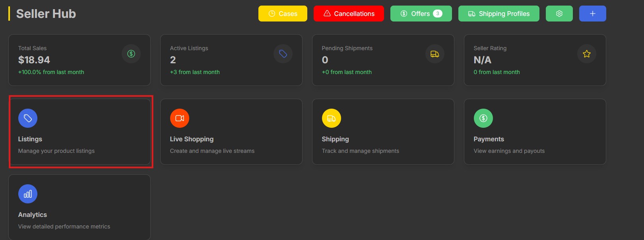The height and width of the screenshot is (240, 644).
Task: Click '+100.0% from last month' text
Action: coord(51,72)
